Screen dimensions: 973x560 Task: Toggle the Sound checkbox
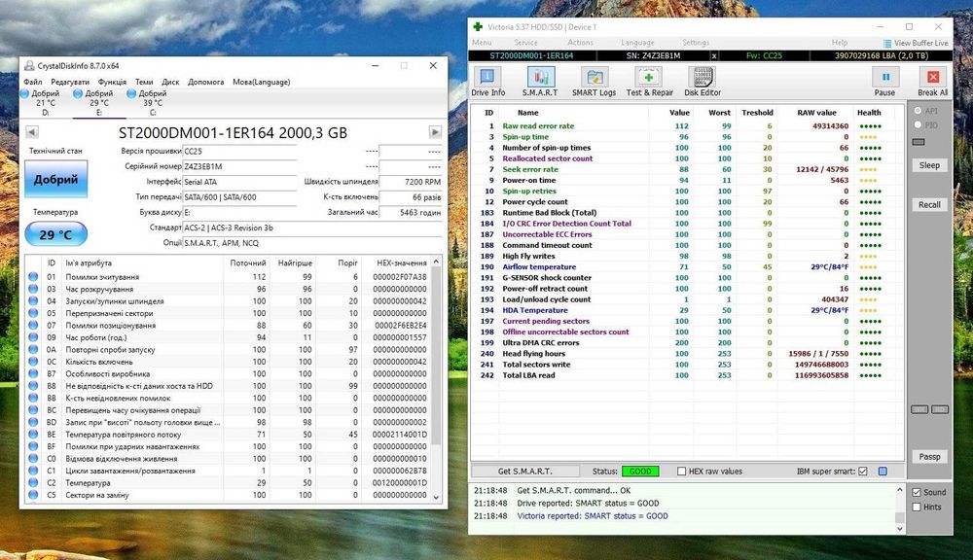[x=917, y=492]
